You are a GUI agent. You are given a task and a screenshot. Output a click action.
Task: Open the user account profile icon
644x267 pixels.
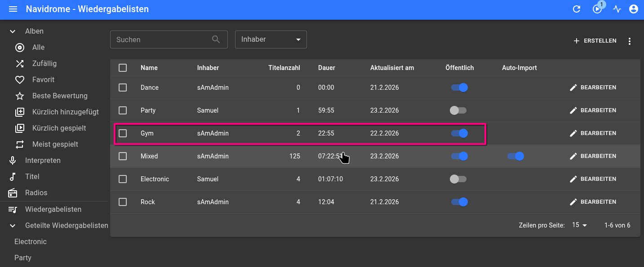[x=634, y=9]
